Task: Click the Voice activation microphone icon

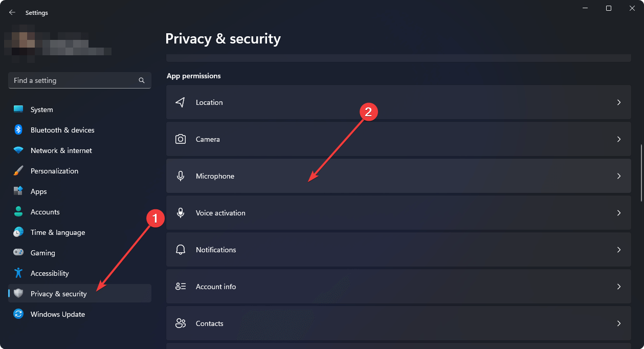Action: pyautogui.click(x=181, y=213)
